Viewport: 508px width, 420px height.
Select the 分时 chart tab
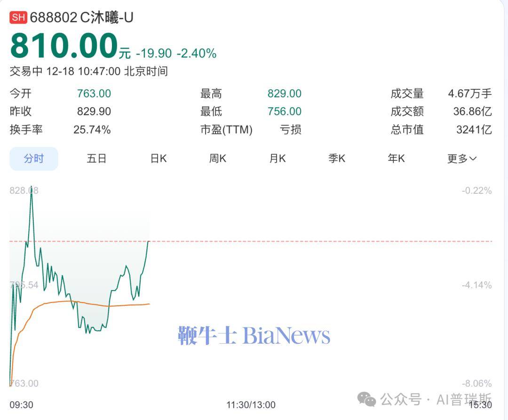[x=34, y=158]
